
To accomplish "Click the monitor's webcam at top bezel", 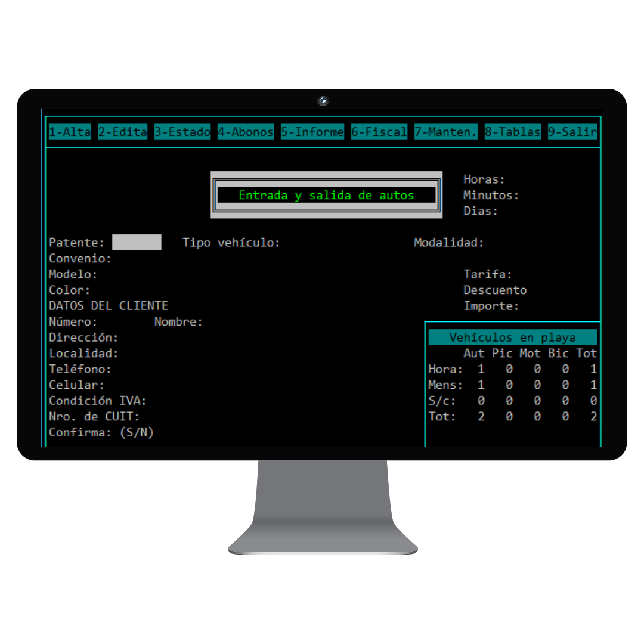I will (x=323, y=101).
